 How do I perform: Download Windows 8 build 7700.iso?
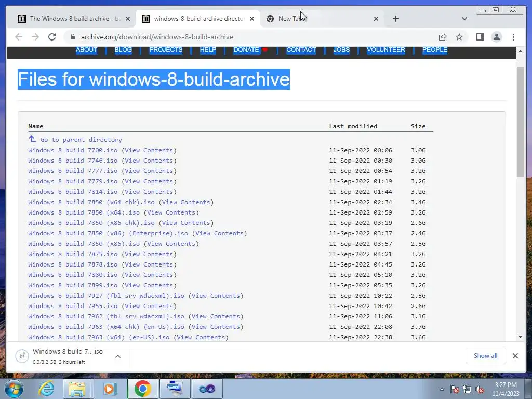tap(73, 150)
